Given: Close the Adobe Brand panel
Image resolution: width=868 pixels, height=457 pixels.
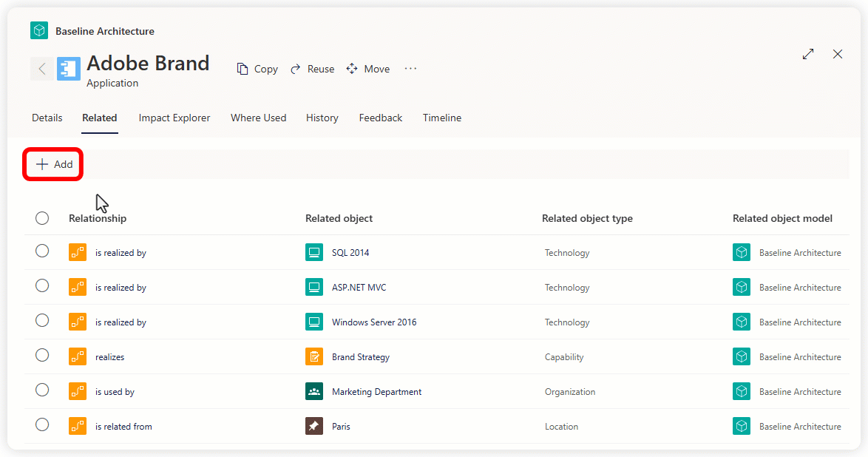Looking at the screenshot, I should pyautogui.click(x=838, y=54).
